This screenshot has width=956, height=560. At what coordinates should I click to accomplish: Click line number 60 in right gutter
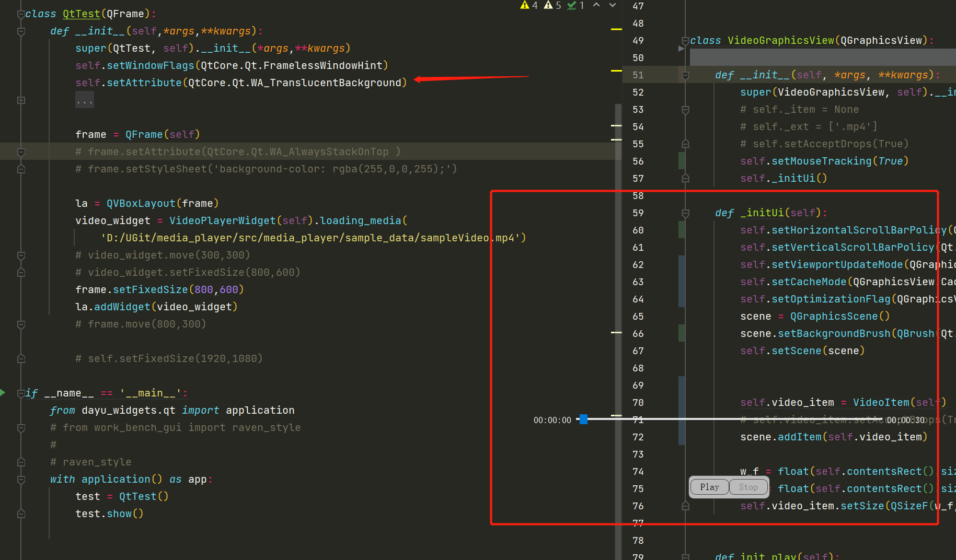click(x=638, y=230)
